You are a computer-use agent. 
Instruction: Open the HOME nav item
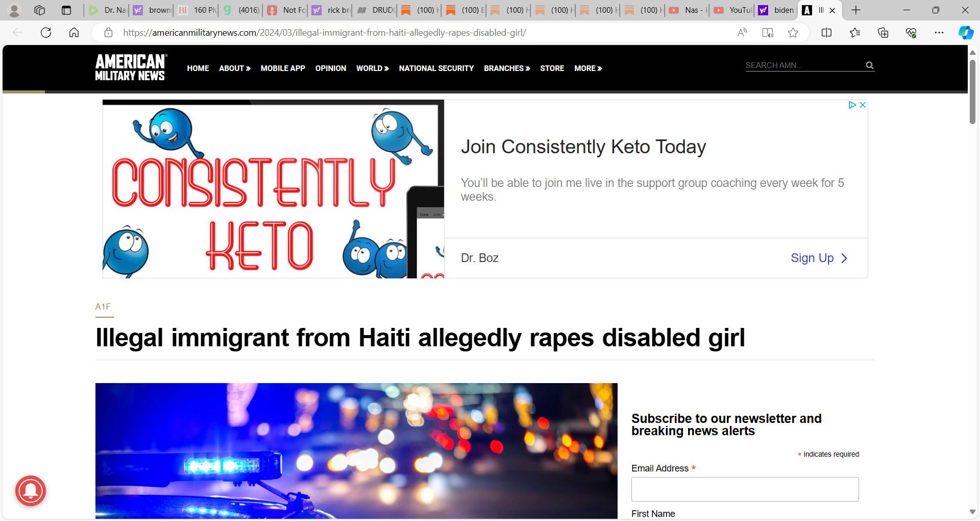198,68
